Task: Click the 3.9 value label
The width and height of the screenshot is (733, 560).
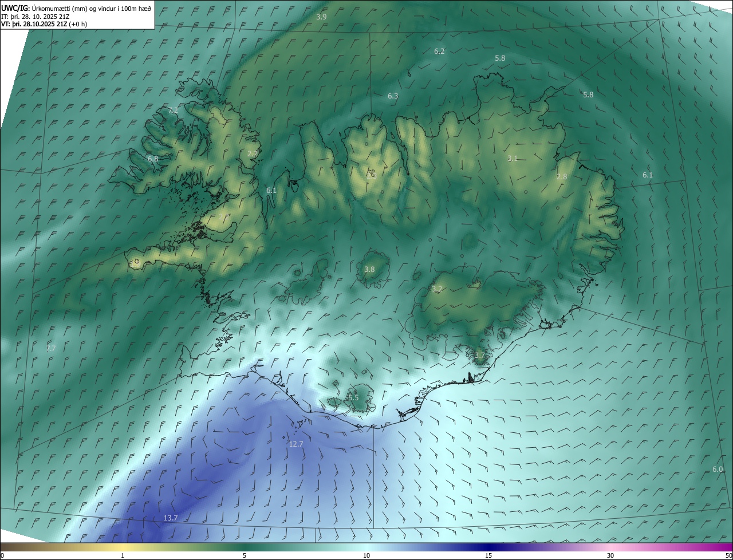Action: (321, 17)
